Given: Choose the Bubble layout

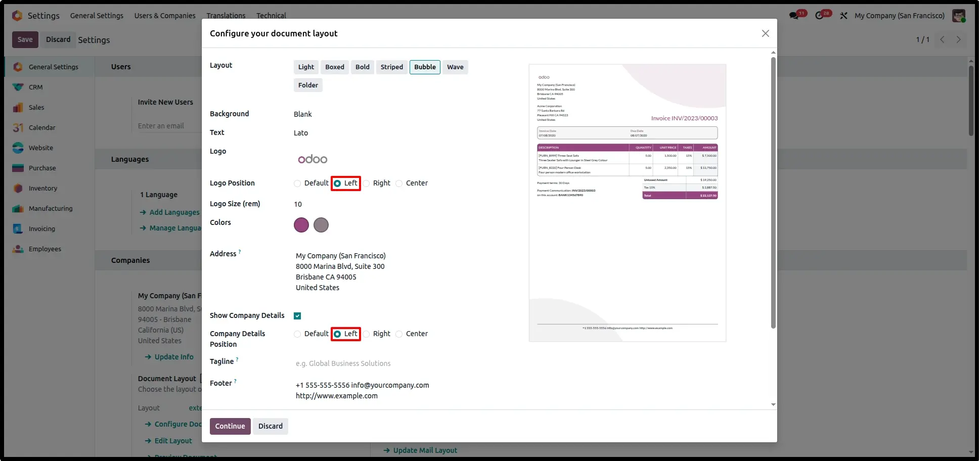Looking at the screenshot, I should (x=425, y=67).
